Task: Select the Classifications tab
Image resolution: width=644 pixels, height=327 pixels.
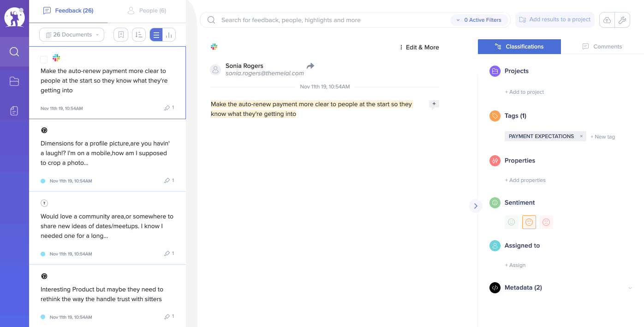Action: tap(519, 47)
